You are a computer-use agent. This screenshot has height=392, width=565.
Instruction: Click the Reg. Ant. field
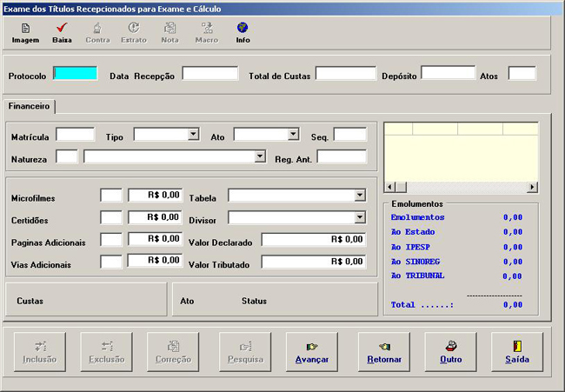(342, 156)
